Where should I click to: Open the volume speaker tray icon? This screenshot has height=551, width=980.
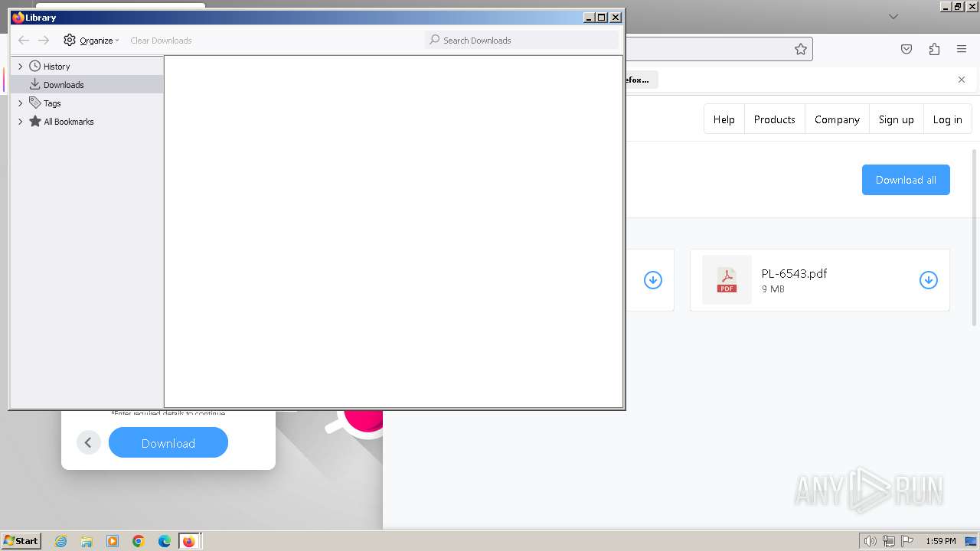[x=870, y=541]
